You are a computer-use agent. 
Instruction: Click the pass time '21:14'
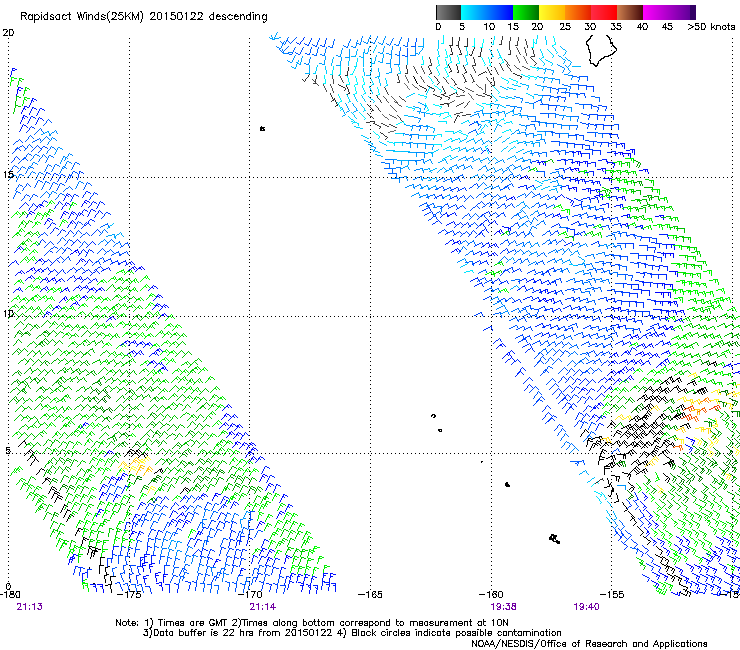(262, 607)
